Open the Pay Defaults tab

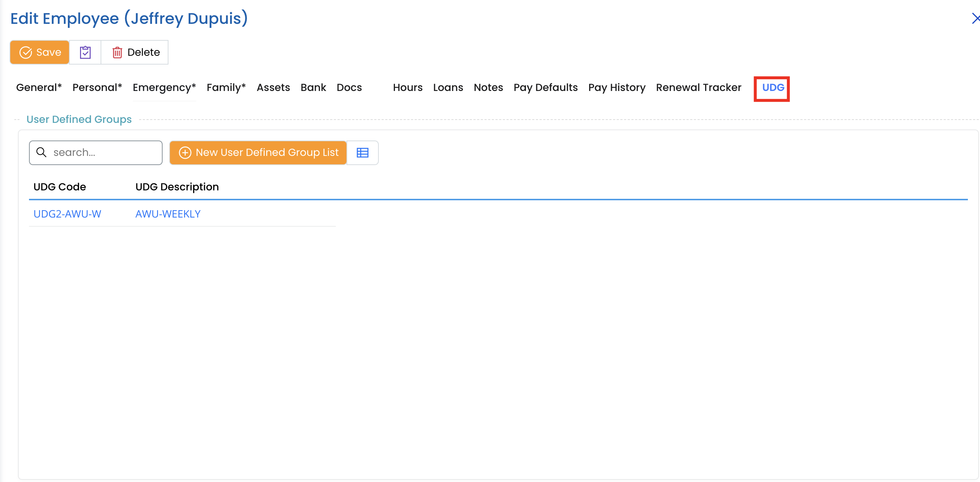click(545, 88)
